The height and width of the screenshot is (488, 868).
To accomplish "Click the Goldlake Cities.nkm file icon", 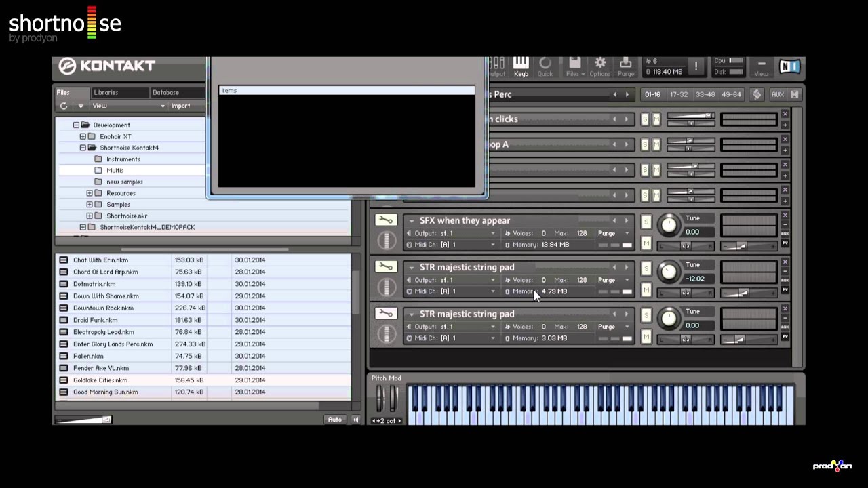I will (x=64, y=380).
